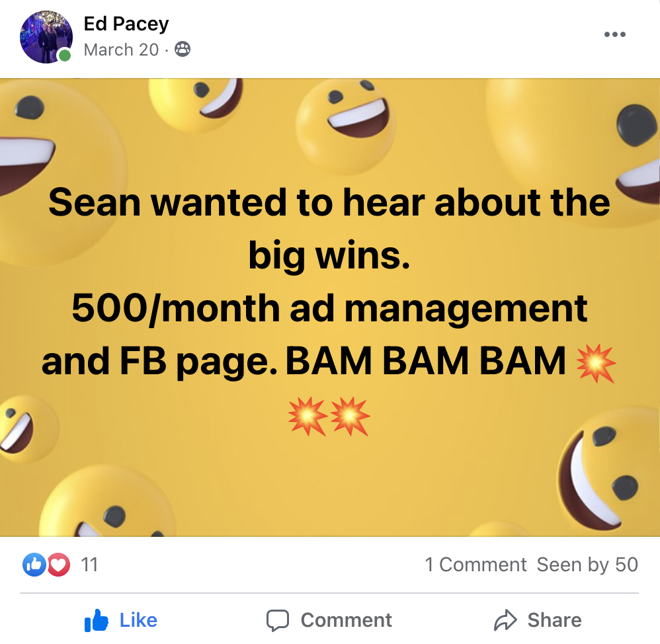Click Ed Pacey's profile picture

pos(45,38)
